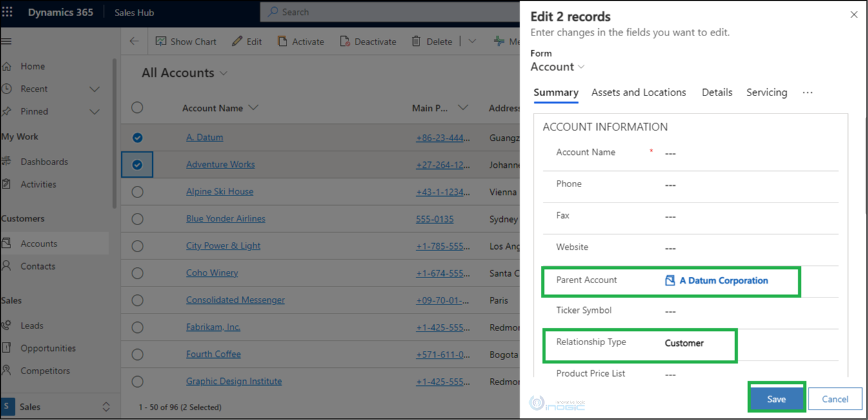This screenshot has height=420, width=868.
Task: Click the magnifier icon in the Search box
Action: 273,12
